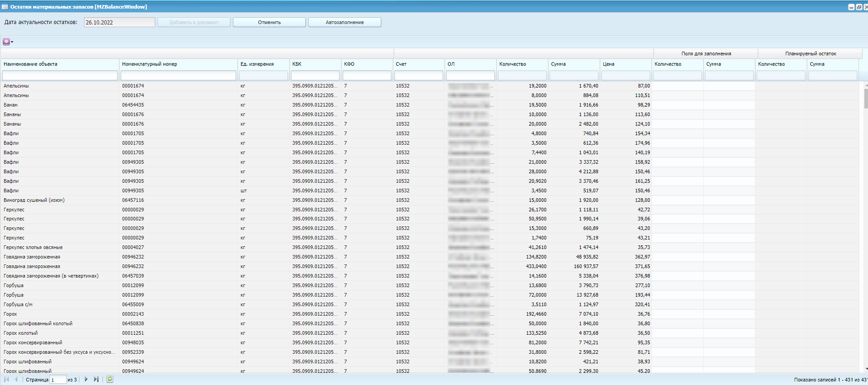Click Показано записей status text
The width and height of the screenshot is (868, 386).
coord(830,380)
